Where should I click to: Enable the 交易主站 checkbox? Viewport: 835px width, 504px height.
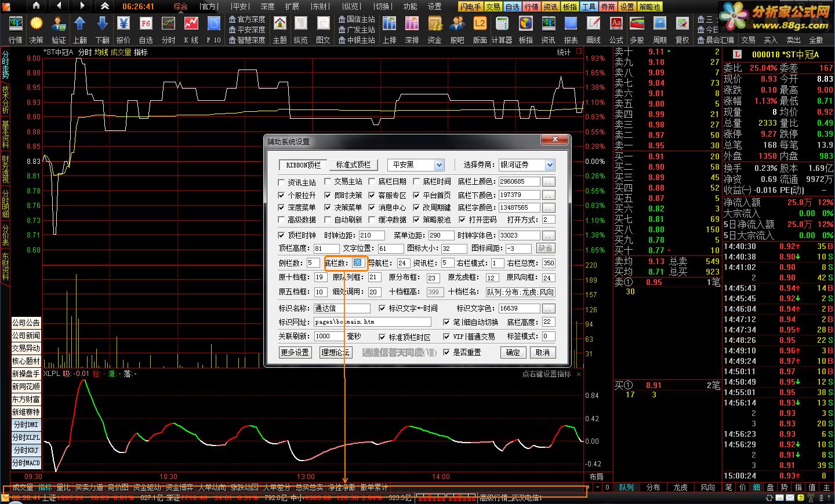[x=328, y=181]
